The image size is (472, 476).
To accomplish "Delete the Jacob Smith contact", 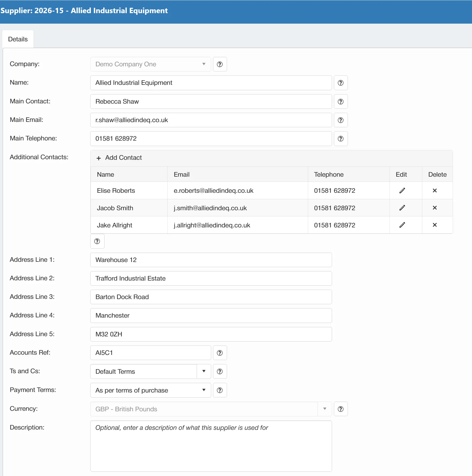I will click(435, 208).
